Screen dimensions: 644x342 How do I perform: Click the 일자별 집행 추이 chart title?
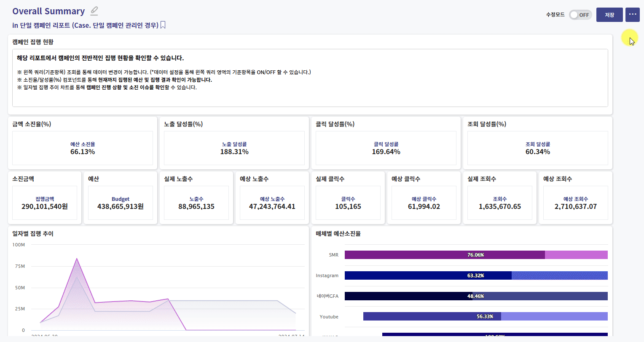pyautogui.click(x=33, y=234)
